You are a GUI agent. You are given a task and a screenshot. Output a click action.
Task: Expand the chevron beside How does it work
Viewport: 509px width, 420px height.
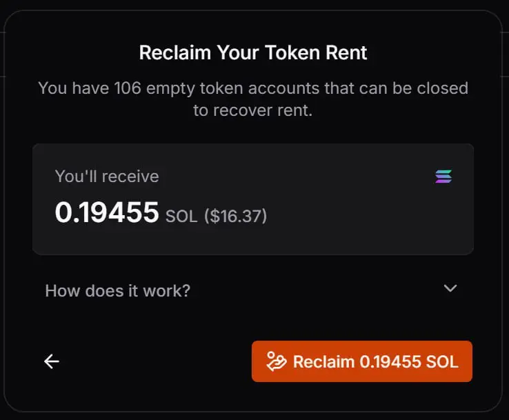tap(450, 288)
